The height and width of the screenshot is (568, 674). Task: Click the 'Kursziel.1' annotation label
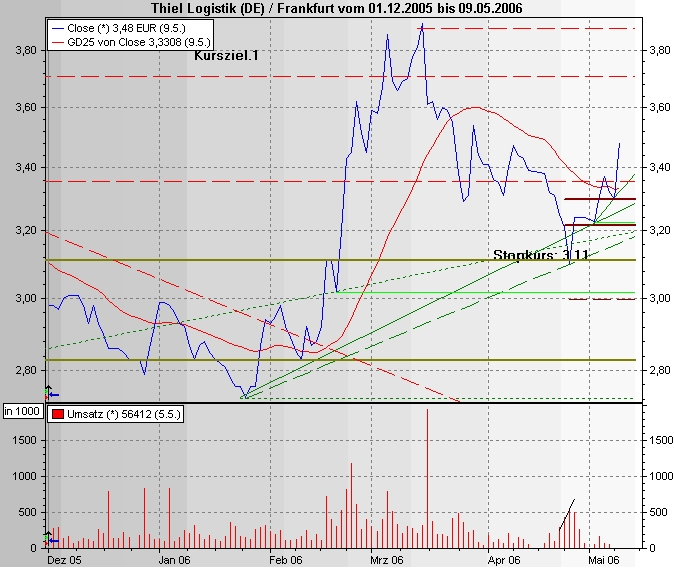point(227,55)
